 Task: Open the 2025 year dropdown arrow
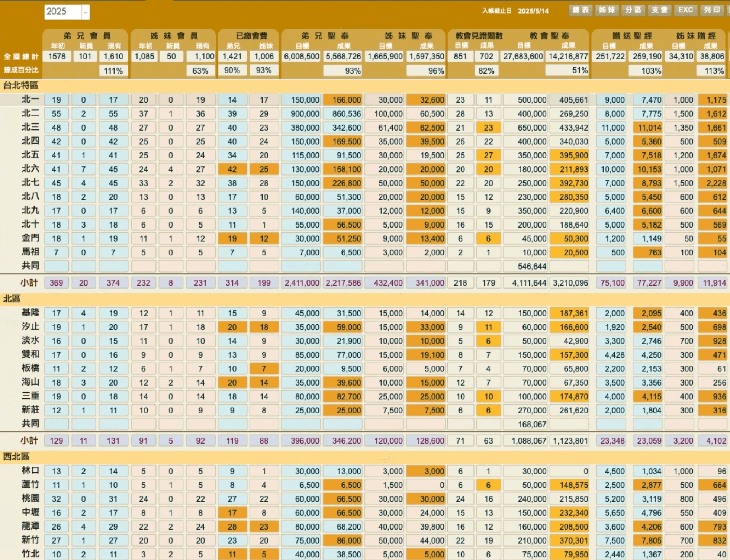click(86, 12)
